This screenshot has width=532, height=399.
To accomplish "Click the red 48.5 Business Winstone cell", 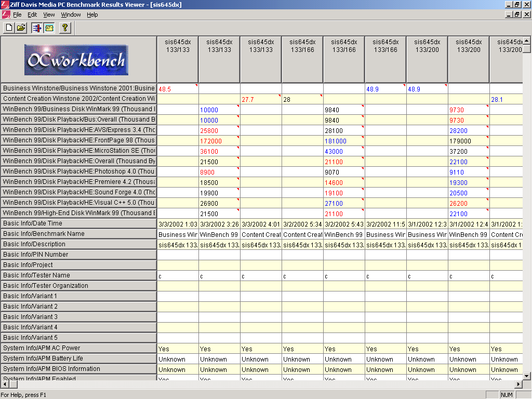I will [x=178, y=89].
